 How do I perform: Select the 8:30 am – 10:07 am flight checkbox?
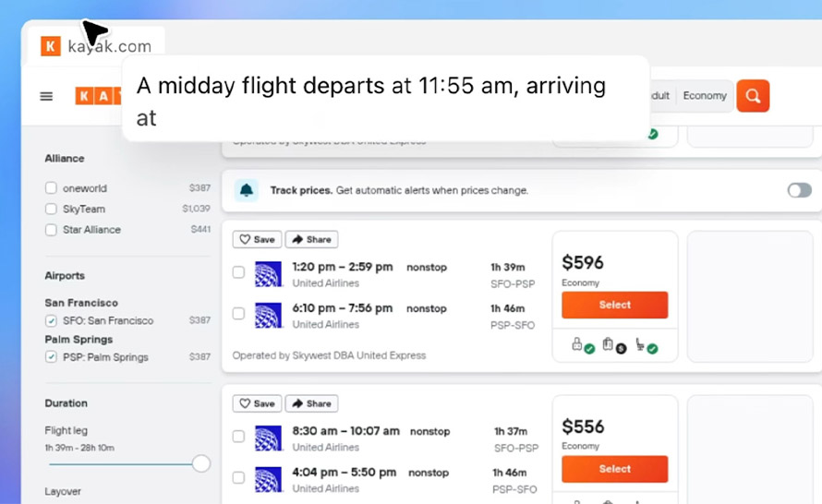point(238,436)
